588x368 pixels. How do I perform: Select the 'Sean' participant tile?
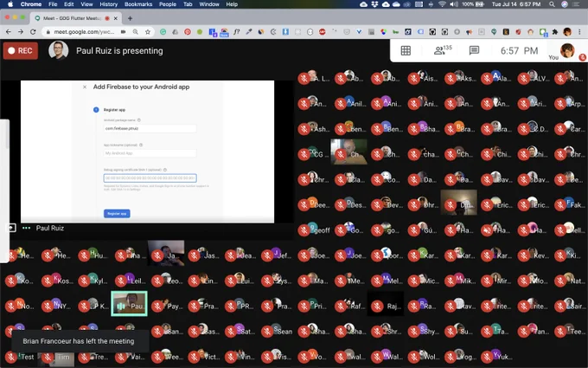pyautogui.click(x=277, y=329)
